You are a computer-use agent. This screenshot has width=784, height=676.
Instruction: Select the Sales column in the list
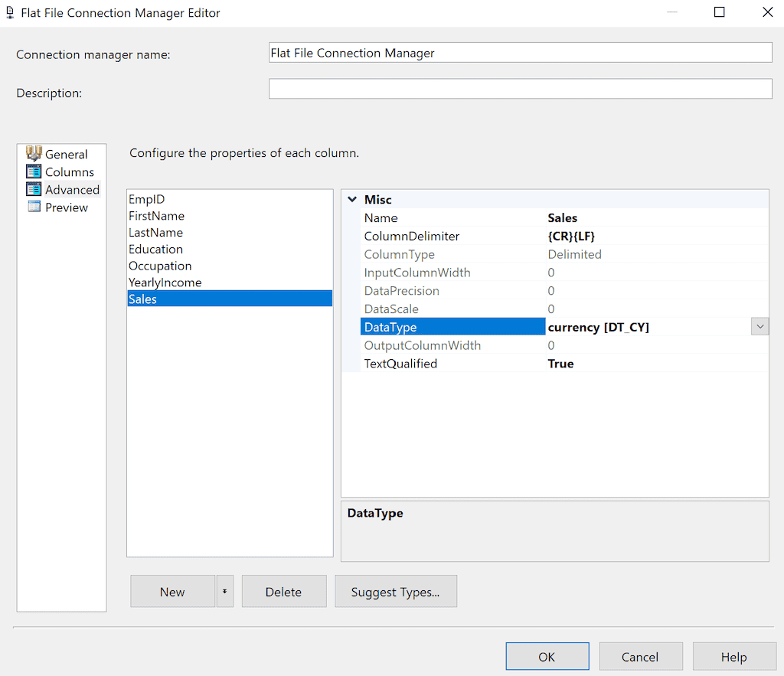[191, 298]
